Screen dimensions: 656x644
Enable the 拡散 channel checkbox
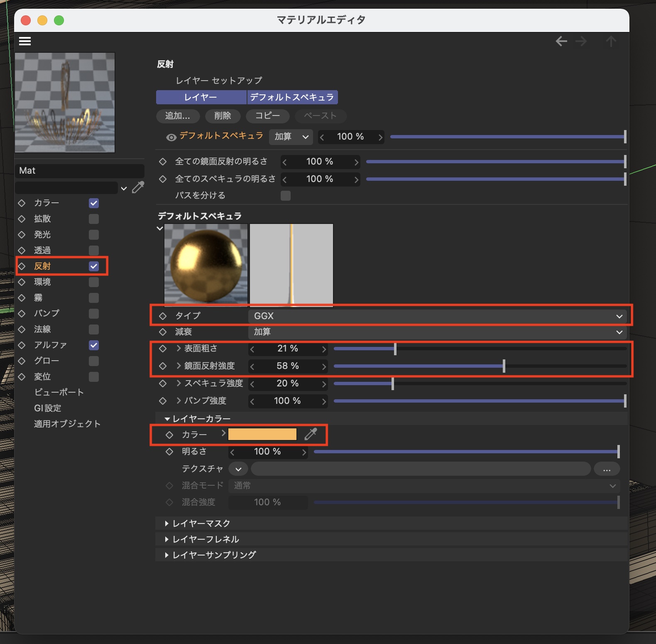click(x=94, y=219)
